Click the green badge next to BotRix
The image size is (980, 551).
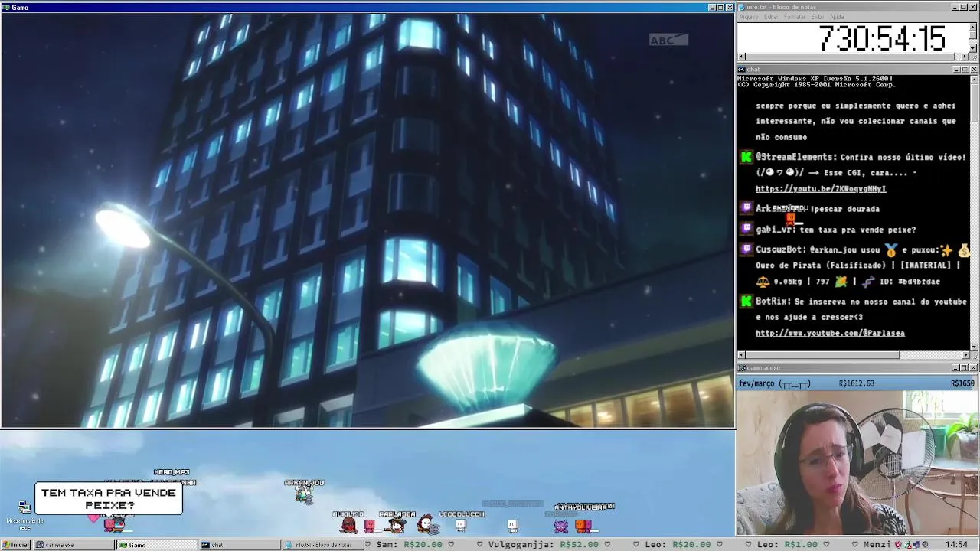[746, 302]
